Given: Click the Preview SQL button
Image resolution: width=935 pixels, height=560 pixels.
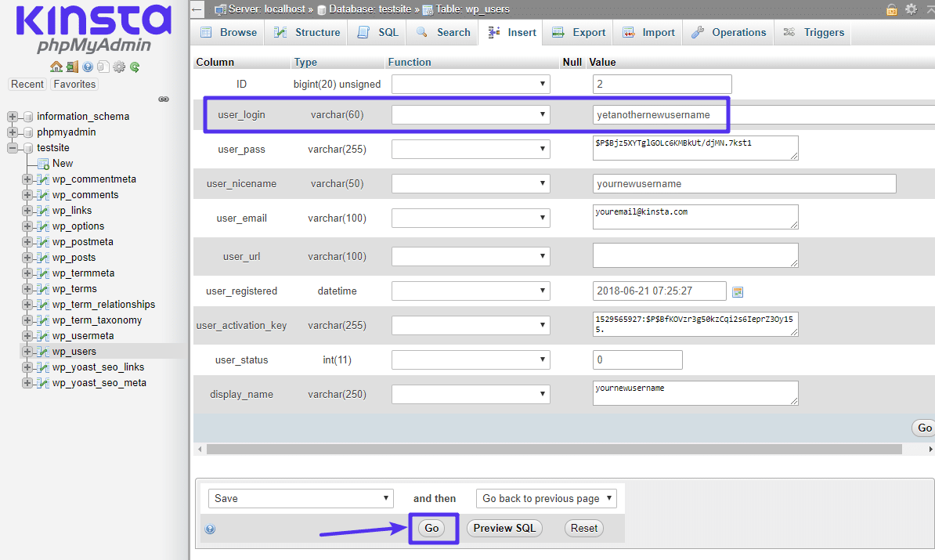Looking at the screenshot, I should 504,528.
